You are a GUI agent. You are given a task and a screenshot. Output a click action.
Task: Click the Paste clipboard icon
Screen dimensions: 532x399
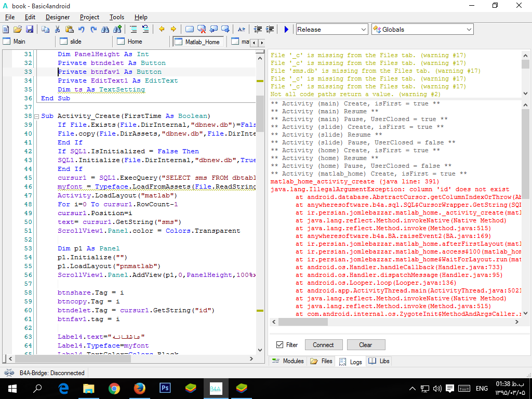69,30
